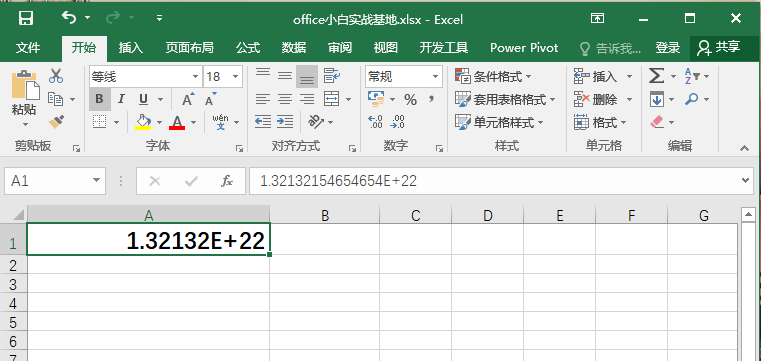Open the font color dropdown arrow
Screen dimensions: 761x361
[x=194, y=122]
